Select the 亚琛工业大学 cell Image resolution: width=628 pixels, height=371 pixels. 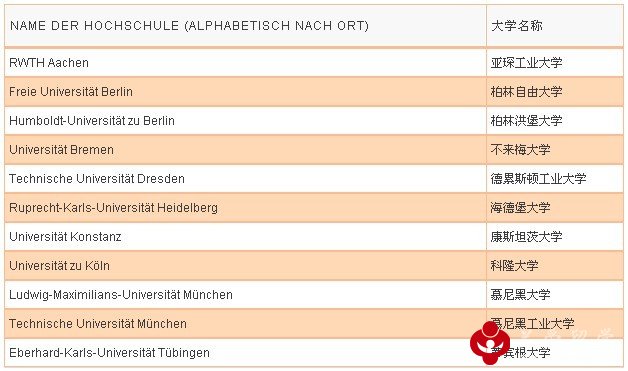tap(555, 63)
